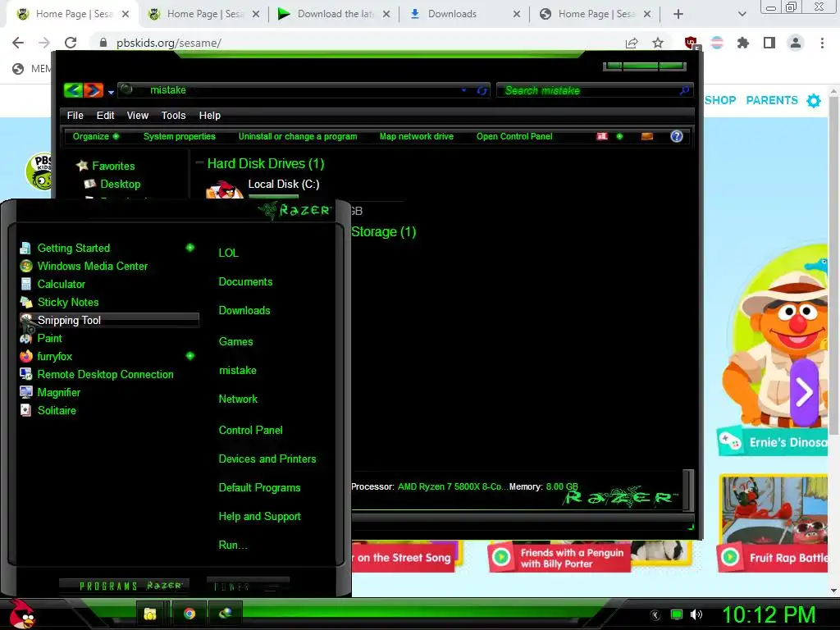Viewport: 840px width, 630px height.
Task: Toggle the Explorer preview pane icon
Action: pyautogui.click(x=647, y=136)
